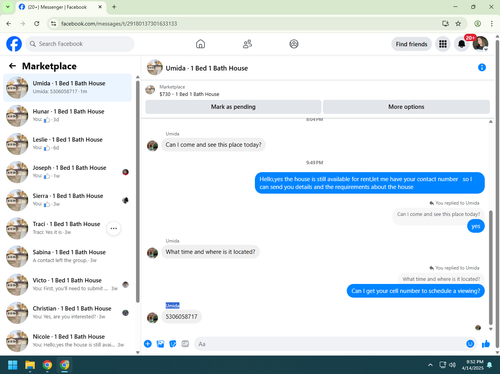Click the attach photo icon in composer
This screenshot has height=374, width=500.
tap(160, 344)
